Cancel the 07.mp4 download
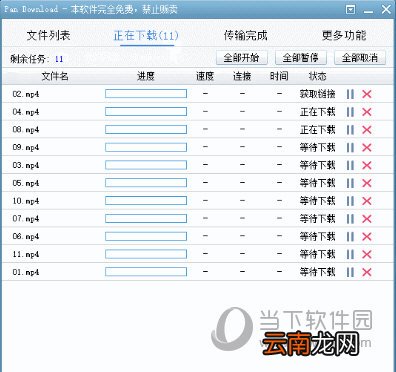Image resolution: width=396 pixels, height=372 pixels. click(x=367, y=219)
